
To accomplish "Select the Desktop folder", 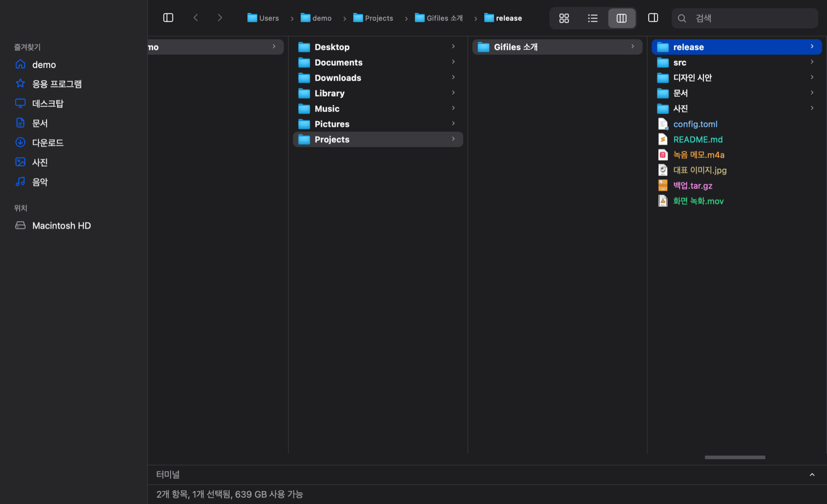I will click(x=378, y=47).
